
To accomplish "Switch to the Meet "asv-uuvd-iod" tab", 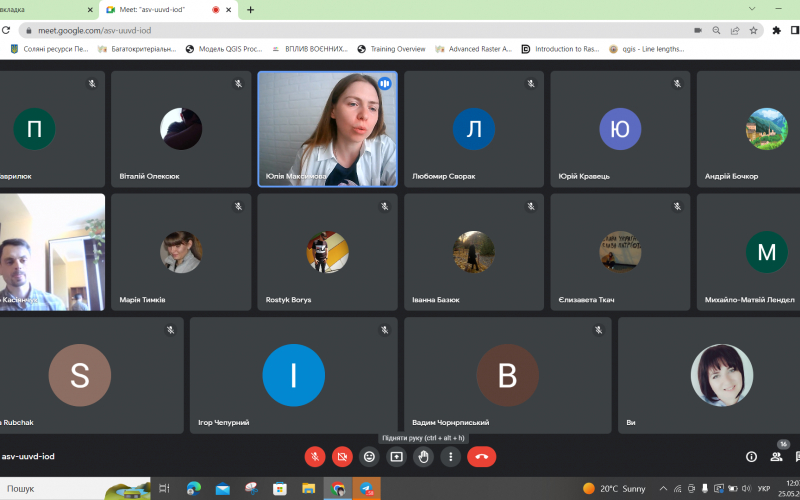I will pyautogui.click(x=160, y=10).
